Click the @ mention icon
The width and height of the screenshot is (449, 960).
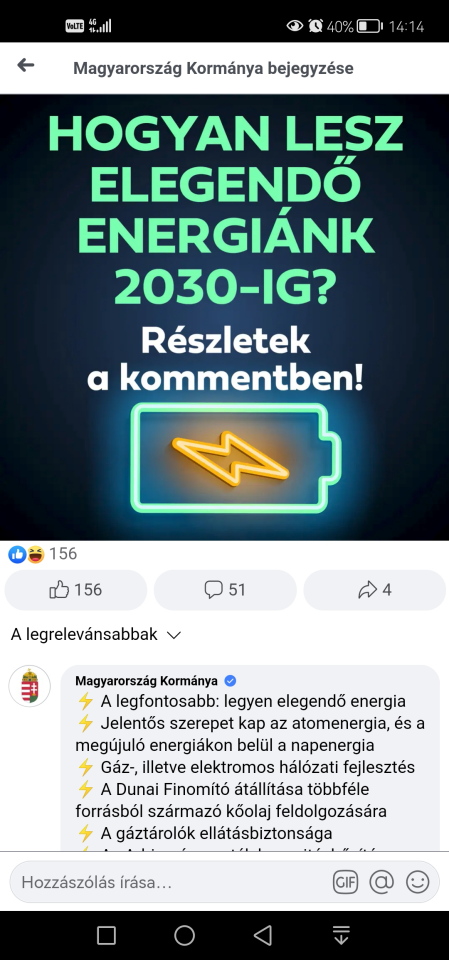pos(381,882)
